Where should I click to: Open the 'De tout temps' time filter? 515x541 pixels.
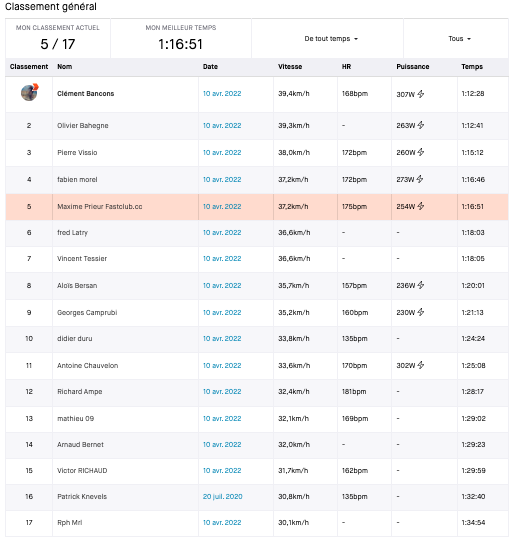click(x=331, y=39)
